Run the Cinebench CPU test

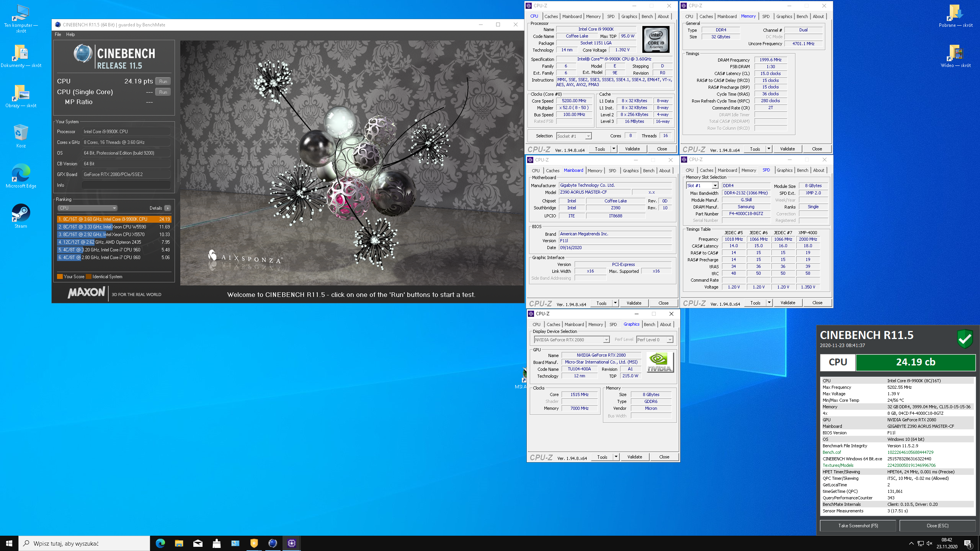[163, 82]
